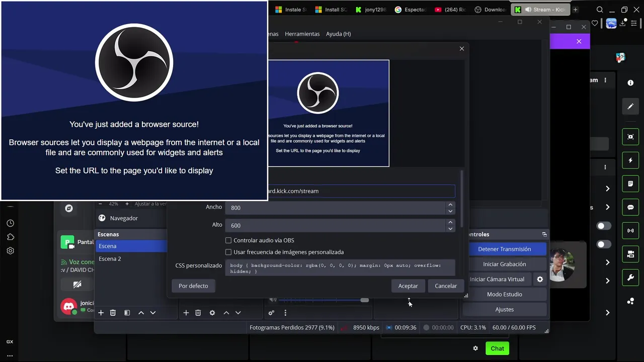Image resolution: width=644 pixels, height=362 pixels.
Task: Switch to the YouTube (264) browser tab
Action: (x=450, y=10)
